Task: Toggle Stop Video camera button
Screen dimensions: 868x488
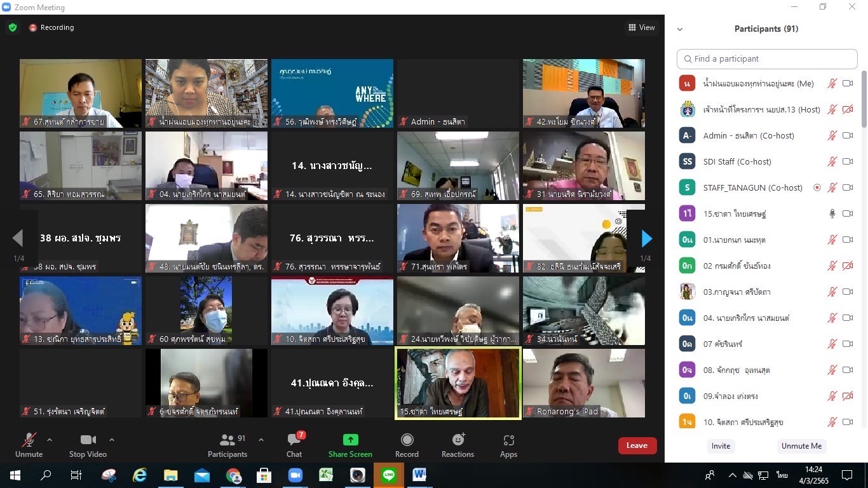Action: click(x=88, y=440)
